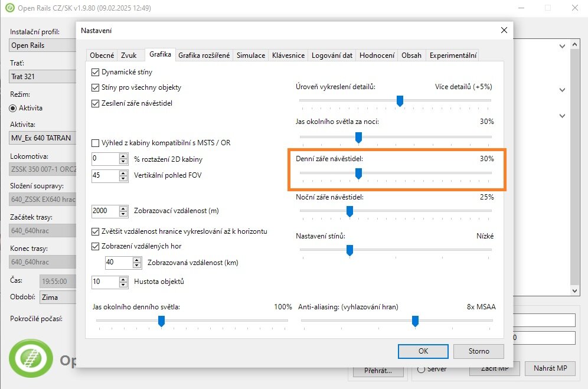Enable Výhled z kabiny kompatibilní s MSTS
The width and height of the screenshot is (588, 389).
[96, 143]
